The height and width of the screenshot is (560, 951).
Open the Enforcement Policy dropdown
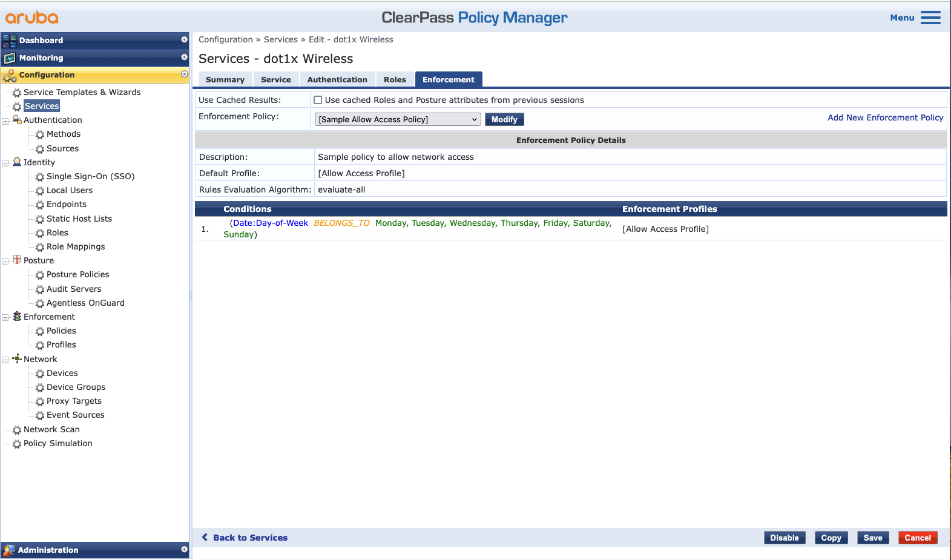point(398,119)
